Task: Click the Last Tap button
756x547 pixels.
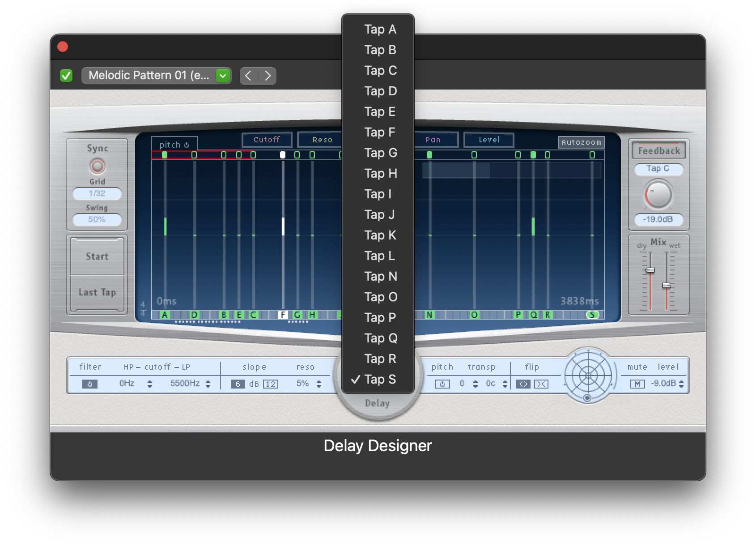Action: coord(97,292)
